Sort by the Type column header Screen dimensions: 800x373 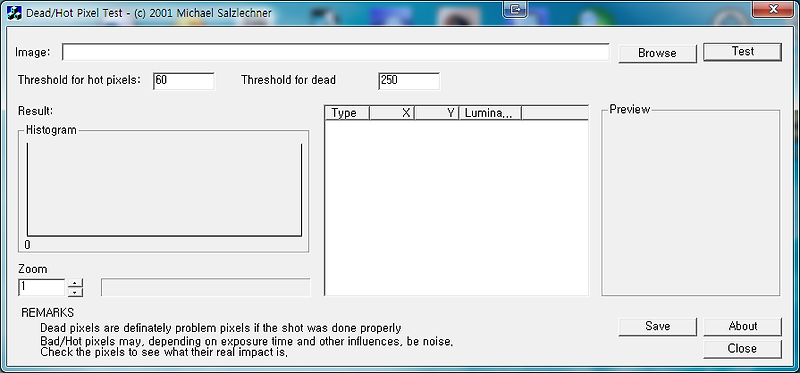pos(347,113)
